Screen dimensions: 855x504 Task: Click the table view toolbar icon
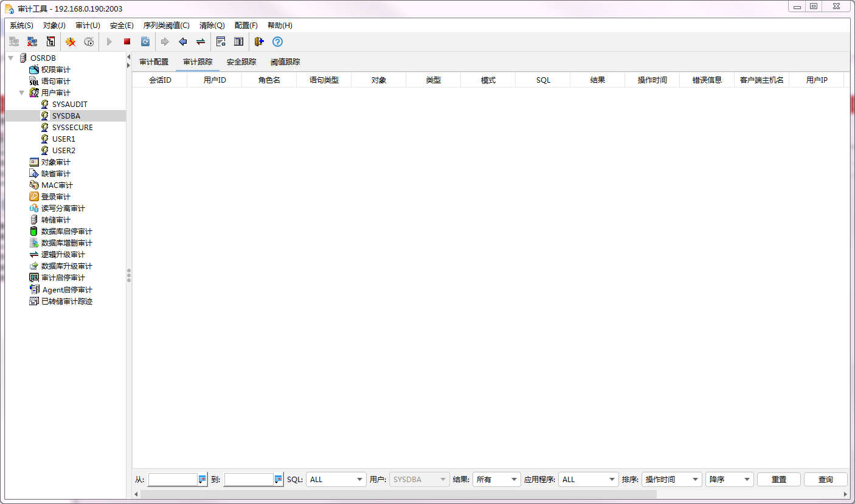pos(238,41)
